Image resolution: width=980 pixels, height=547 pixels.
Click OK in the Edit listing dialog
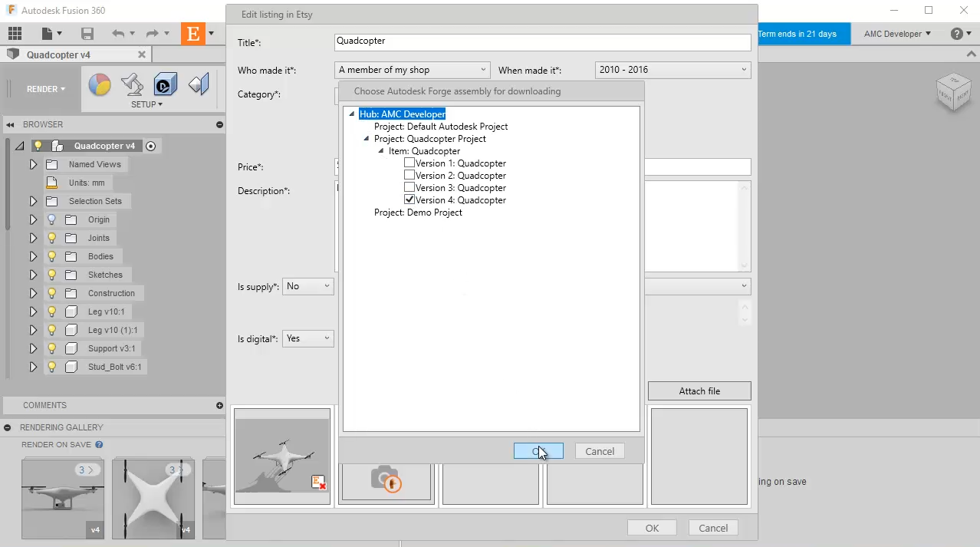[x=652, y=528]
